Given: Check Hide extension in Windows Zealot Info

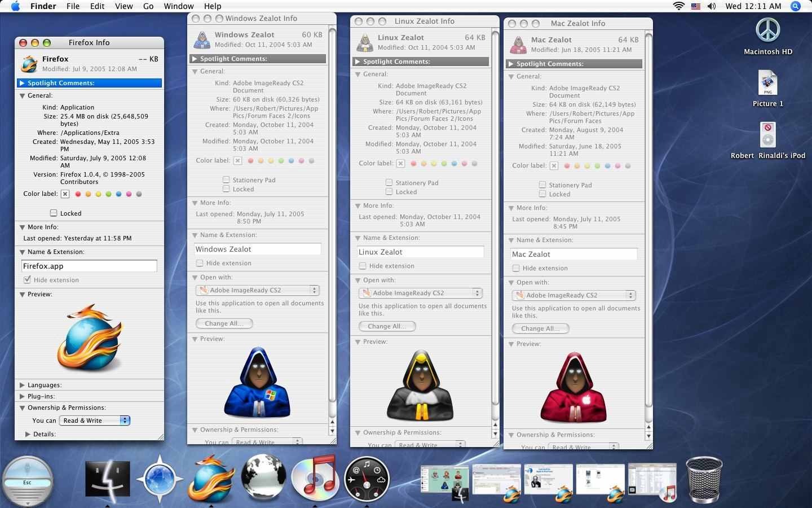Looking at the screenshot, I should (x=200, y=263).
